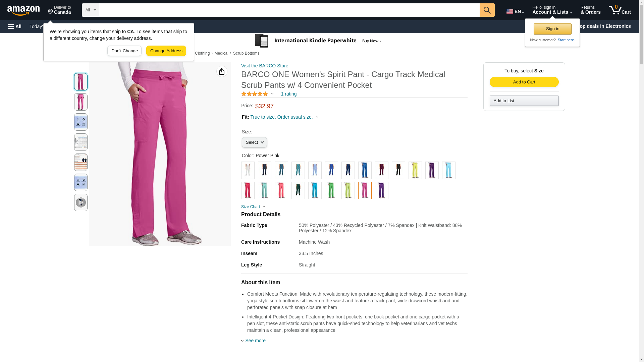This screenshot has width=644, height=362.
Task: Click the Add to Cart button
Action: pyautogui.click(x=524, y=82)
